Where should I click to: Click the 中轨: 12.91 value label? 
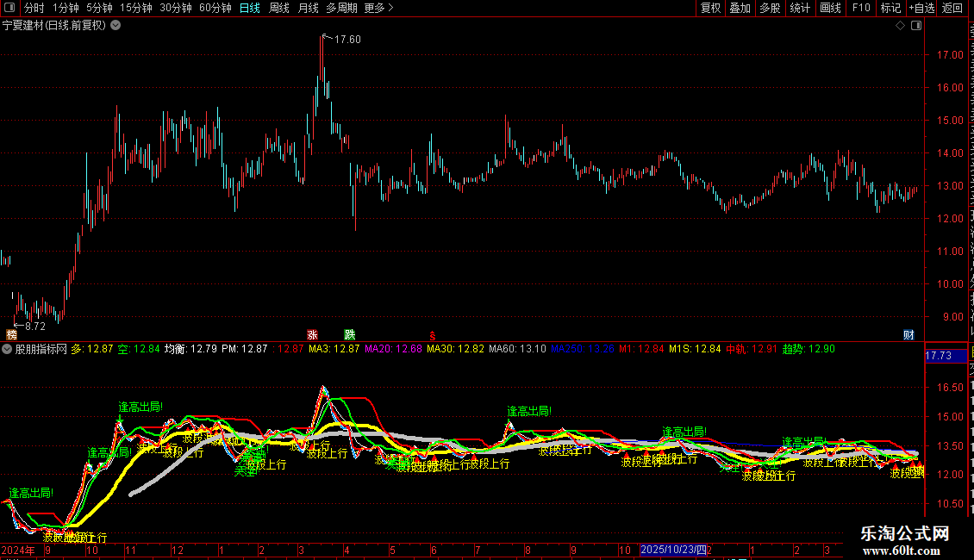752,349
